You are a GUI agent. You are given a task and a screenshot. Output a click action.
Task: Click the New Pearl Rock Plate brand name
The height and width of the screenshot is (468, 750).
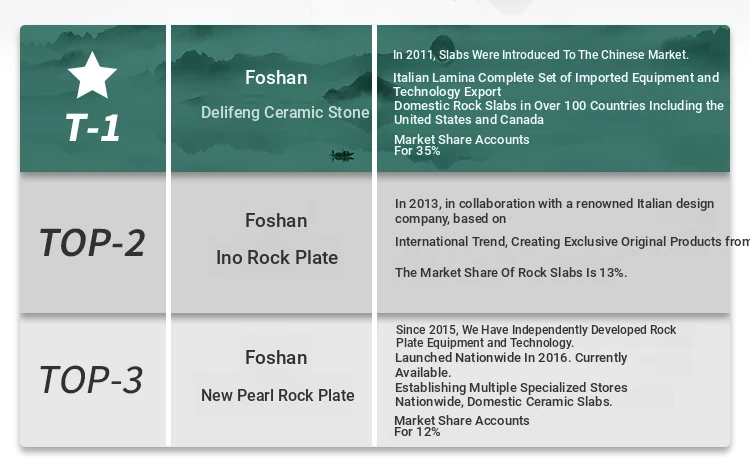(277, 395)
